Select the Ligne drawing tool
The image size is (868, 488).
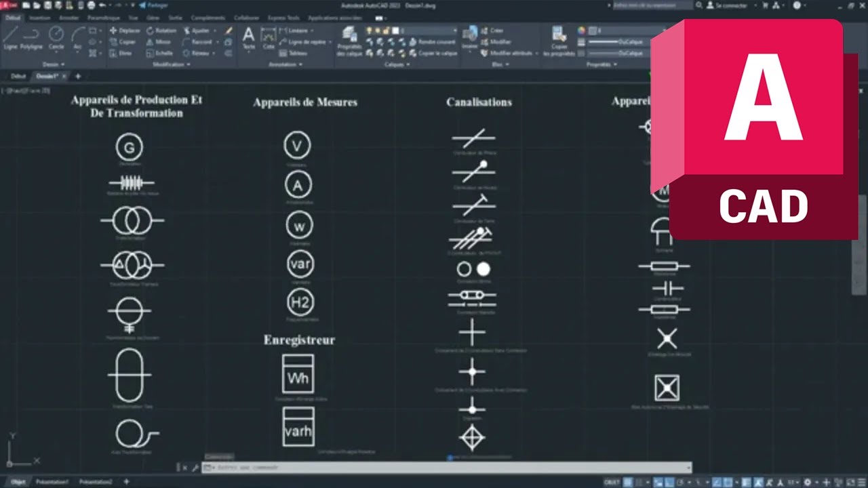[11, 37]
